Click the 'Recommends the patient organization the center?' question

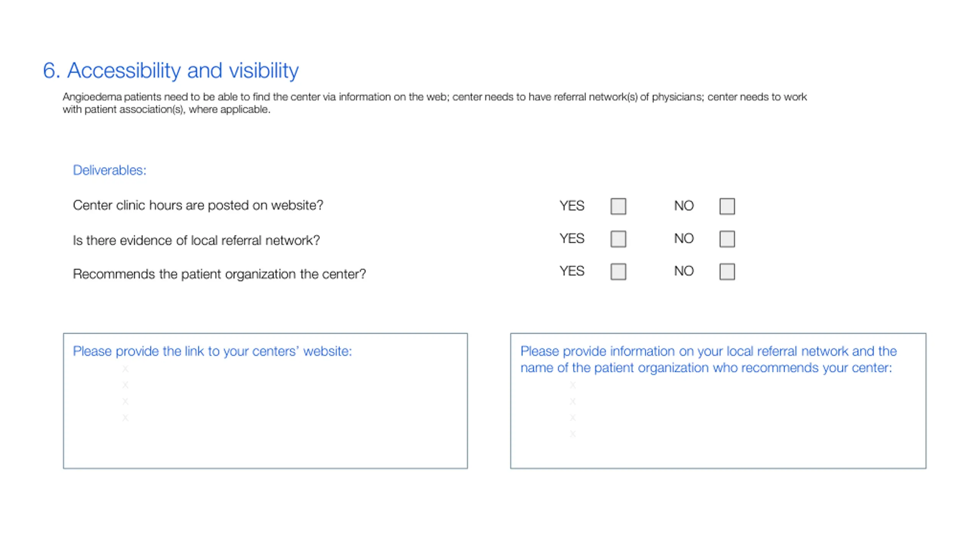point(219,274)
